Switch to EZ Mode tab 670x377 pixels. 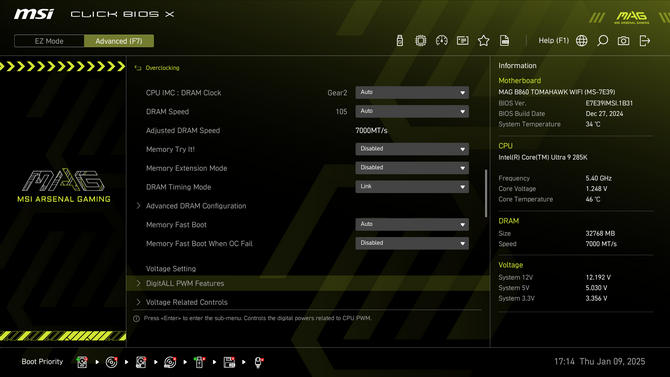pos(49,41)
